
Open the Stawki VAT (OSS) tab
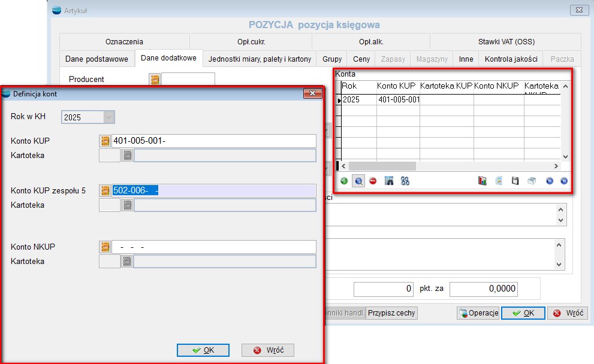pyautogui.click(x=506, y=42)
